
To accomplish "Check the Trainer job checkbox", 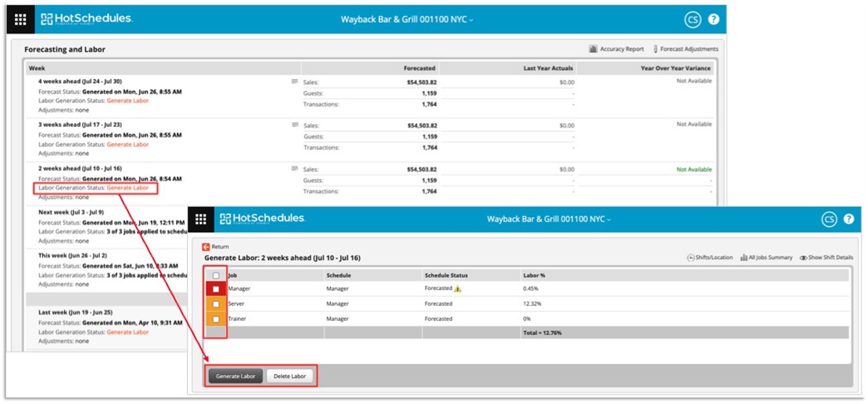I will pyautogui.click(x=216, y=319).
